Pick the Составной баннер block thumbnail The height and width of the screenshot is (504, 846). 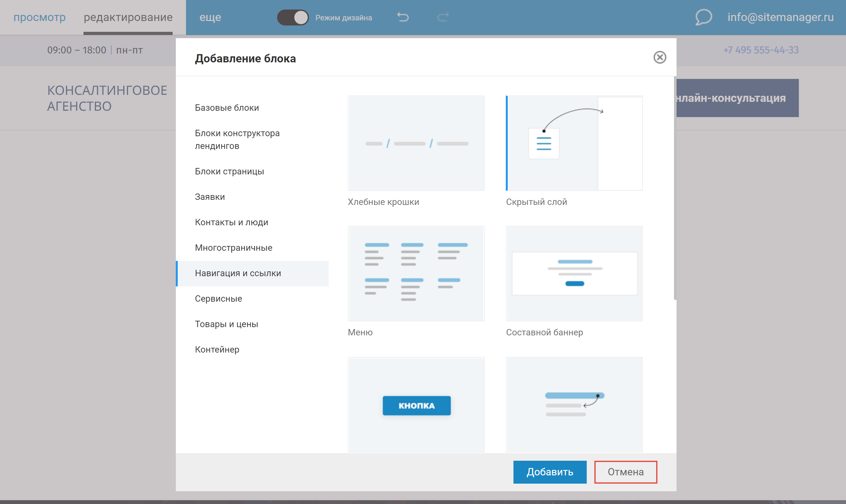tap(574, 273)
